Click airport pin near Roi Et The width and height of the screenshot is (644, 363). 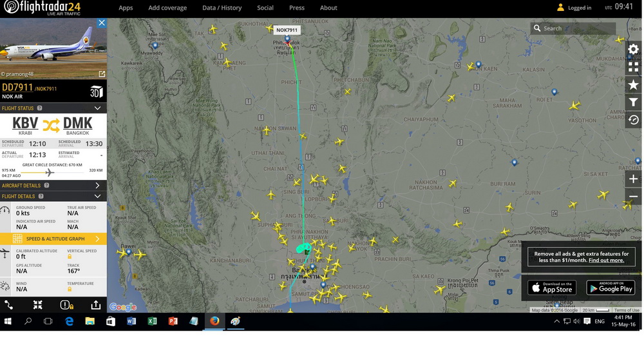point(554,92)
